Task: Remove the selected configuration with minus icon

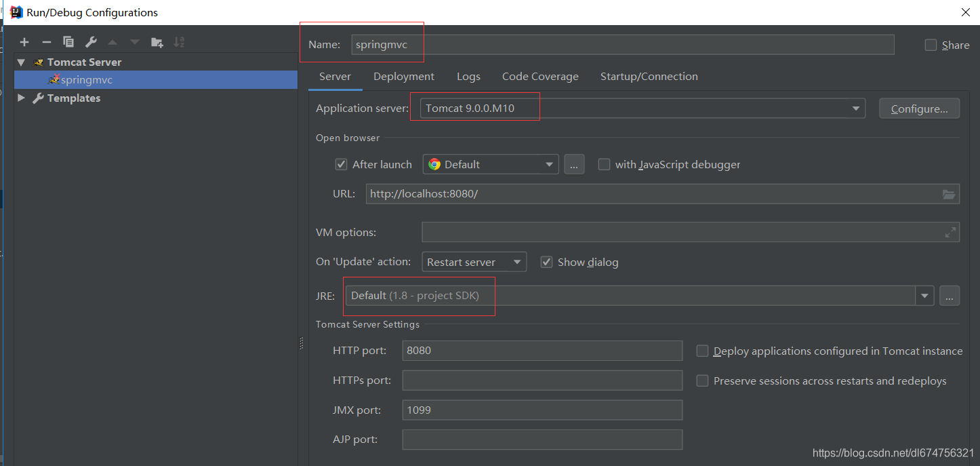Action: (x=46, y=42)
